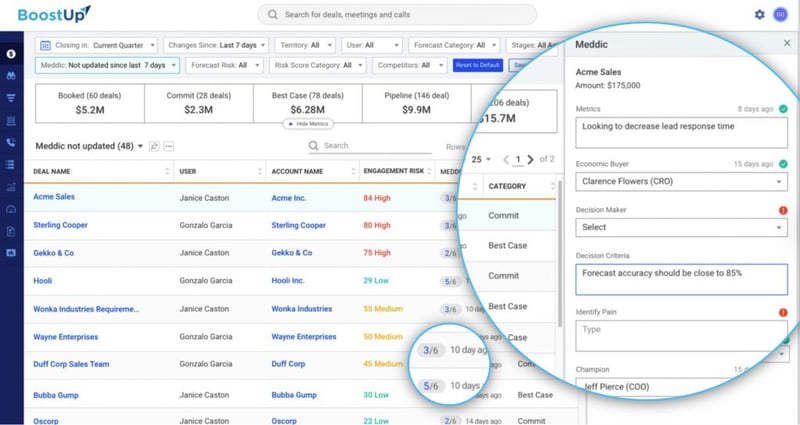Viewport: 800px width, 425px height.
Task: Focus the global deals search field
Action: pos(397,15)
